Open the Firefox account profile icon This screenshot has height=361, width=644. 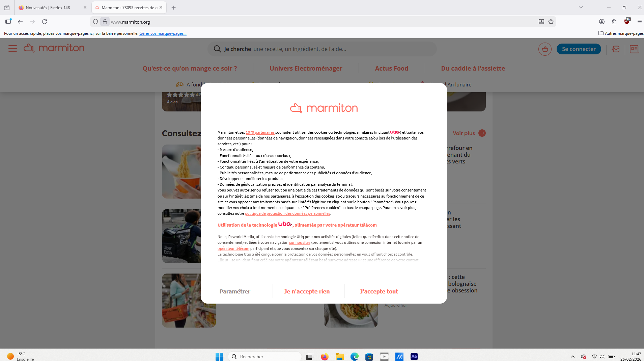(x=601, y=22)
